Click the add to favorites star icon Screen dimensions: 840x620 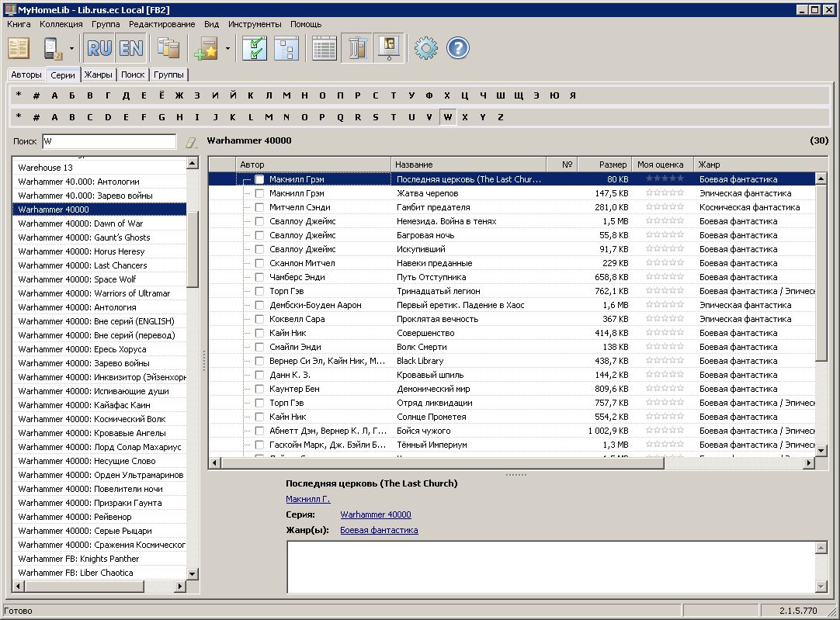pyautogui.click(x=207, y=48)
